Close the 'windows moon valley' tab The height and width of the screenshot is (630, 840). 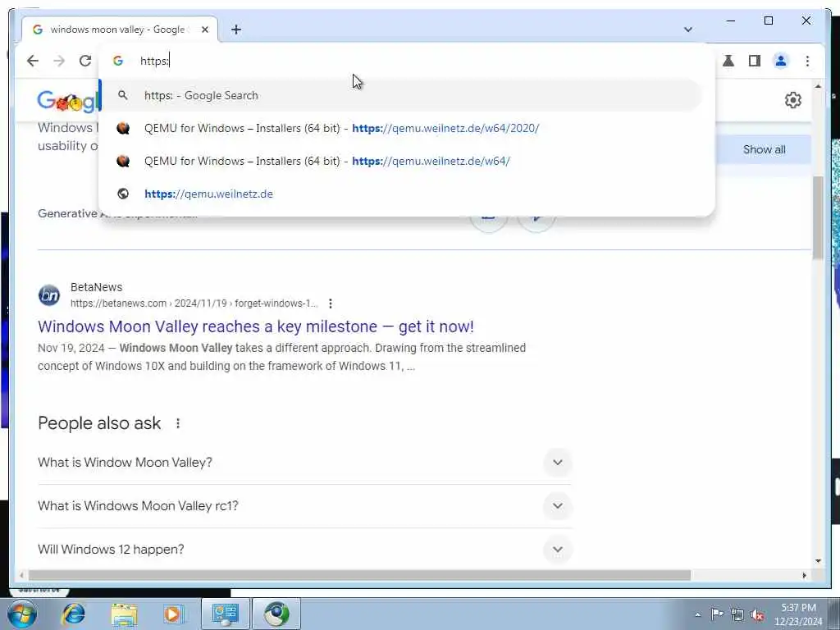[204, 30]
